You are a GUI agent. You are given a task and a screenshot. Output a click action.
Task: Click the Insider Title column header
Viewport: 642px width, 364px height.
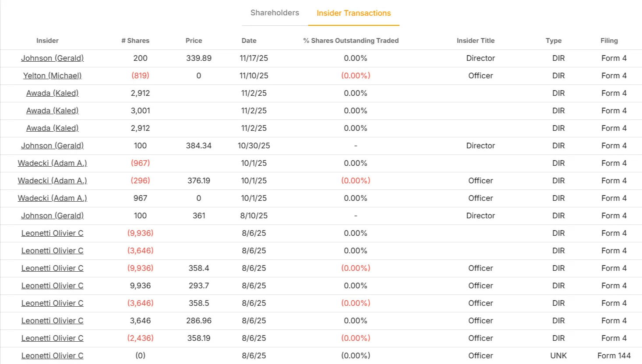click(x=475, y=41)
